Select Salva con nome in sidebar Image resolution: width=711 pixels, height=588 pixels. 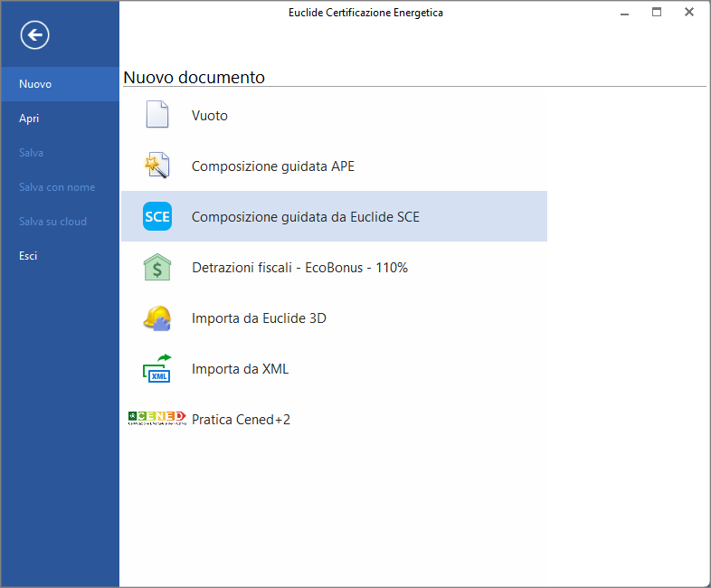[x=56, y=187]
